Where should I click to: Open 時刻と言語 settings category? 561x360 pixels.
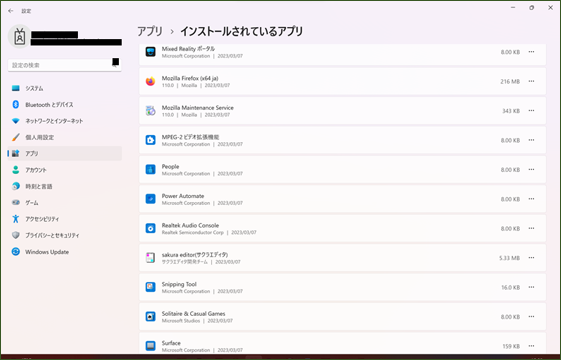click(x=65, y=186)
